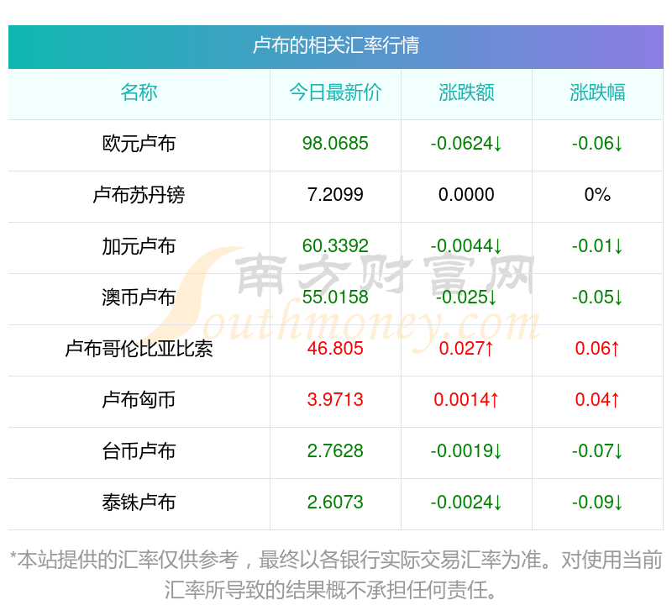The width and height of the screenshot is (672, 616).
Task: Click the price 46.805
Action: pos(335,349)
